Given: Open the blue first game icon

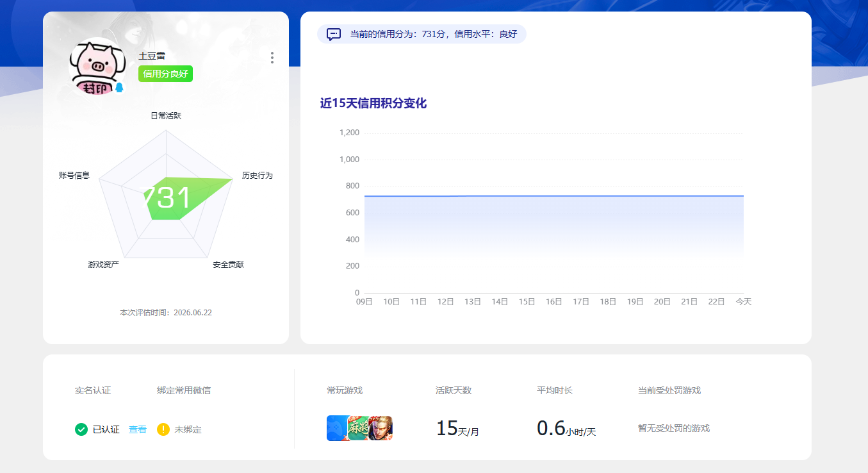Looking at the screenshot, I should tap(337, 428).
